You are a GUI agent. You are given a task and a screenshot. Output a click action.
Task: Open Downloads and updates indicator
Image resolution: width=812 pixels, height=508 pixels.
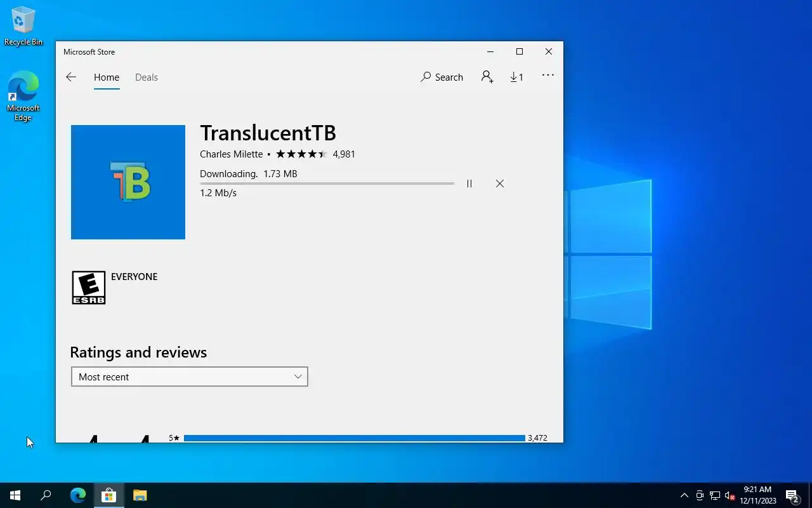[x=516, y=77]
